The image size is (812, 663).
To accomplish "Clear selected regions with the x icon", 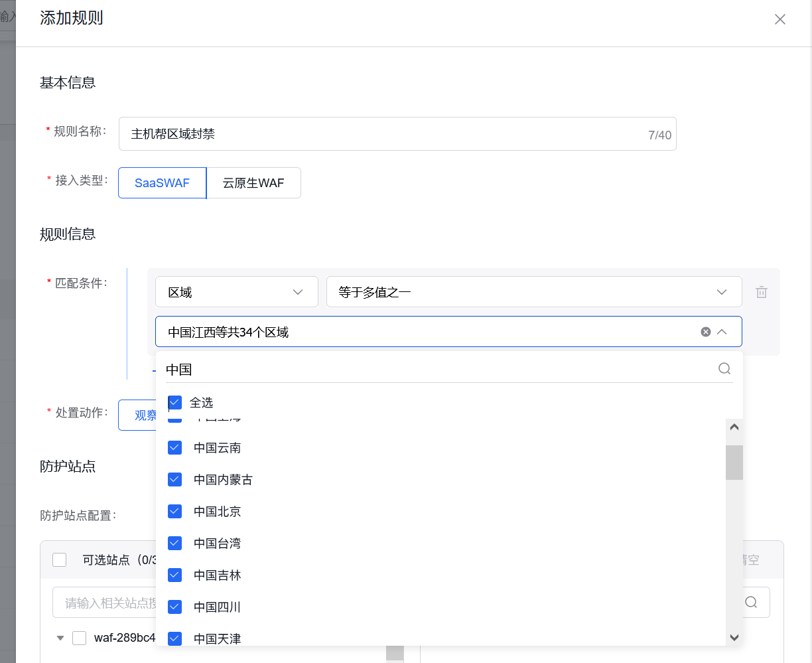I will [x=706, y=332].
